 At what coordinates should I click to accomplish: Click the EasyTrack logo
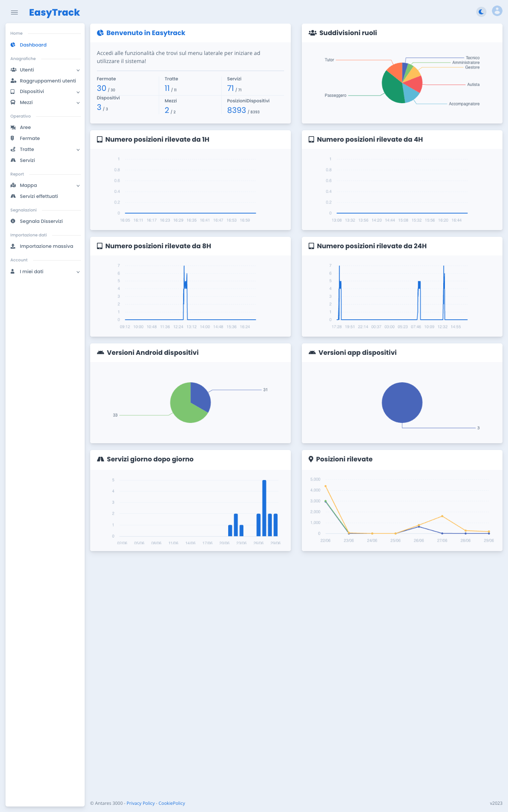click(x=54, y=13)
